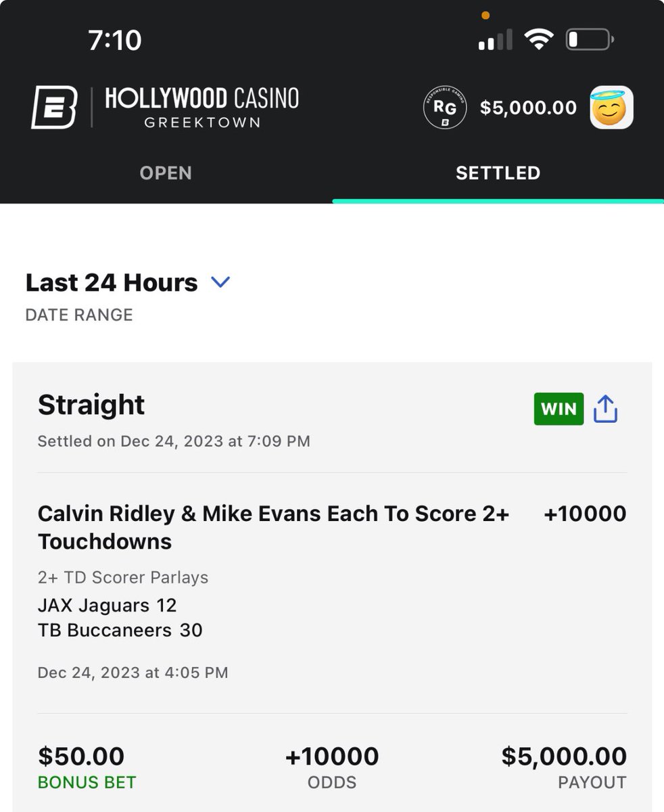Tap the cellular signal bars
The image size is (664, 812).
[x=495, y=41]
